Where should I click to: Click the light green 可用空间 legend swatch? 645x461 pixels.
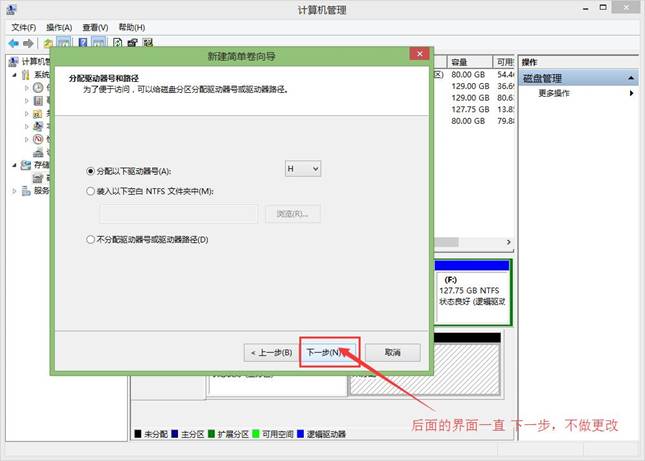coord(255,433)
